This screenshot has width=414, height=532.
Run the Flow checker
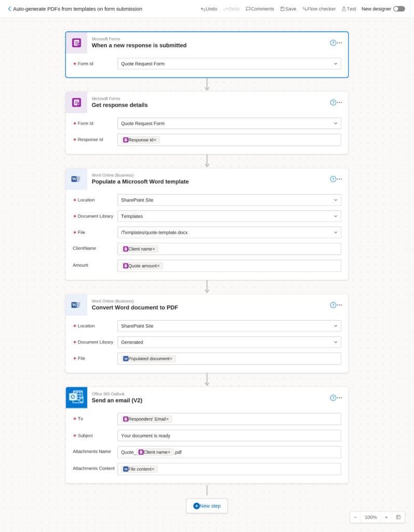[319, 9]
